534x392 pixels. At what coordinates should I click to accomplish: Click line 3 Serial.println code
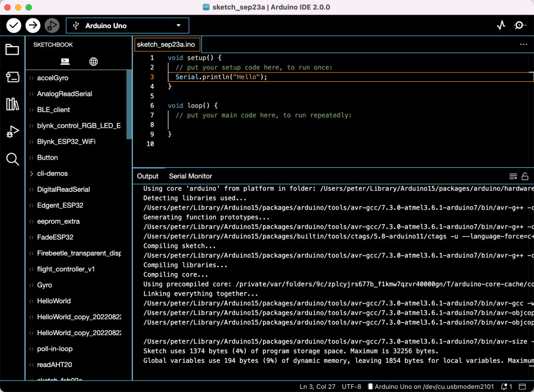221,77
